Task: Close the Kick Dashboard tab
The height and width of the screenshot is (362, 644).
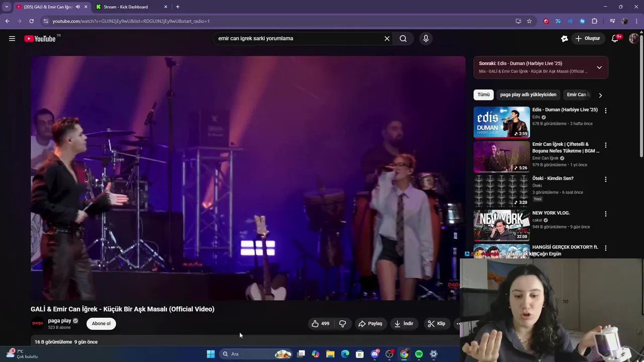Action: [166, 7]
